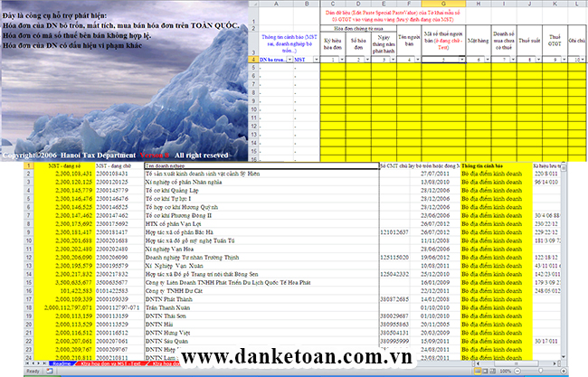Open filter dropdown for column numbered 5
The width and height of the screenshot is (588, 377).
coord(461,60)
